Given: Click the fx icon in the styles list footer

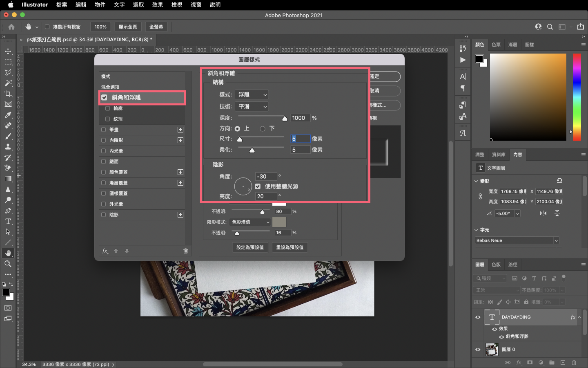Looking at the screenshot, I should pyautogui.click(x=105, y=251).
